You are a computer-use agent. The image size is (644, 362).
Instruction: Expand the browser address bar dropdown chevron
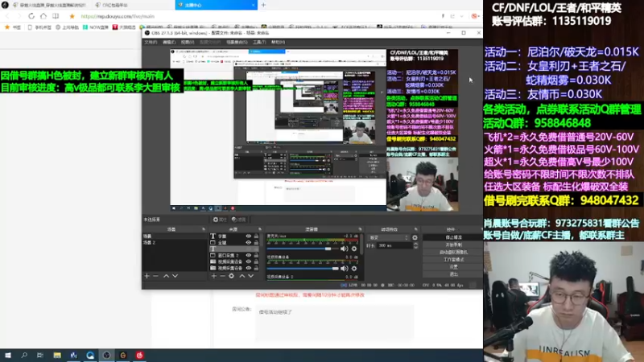click(x=461, y=16)
